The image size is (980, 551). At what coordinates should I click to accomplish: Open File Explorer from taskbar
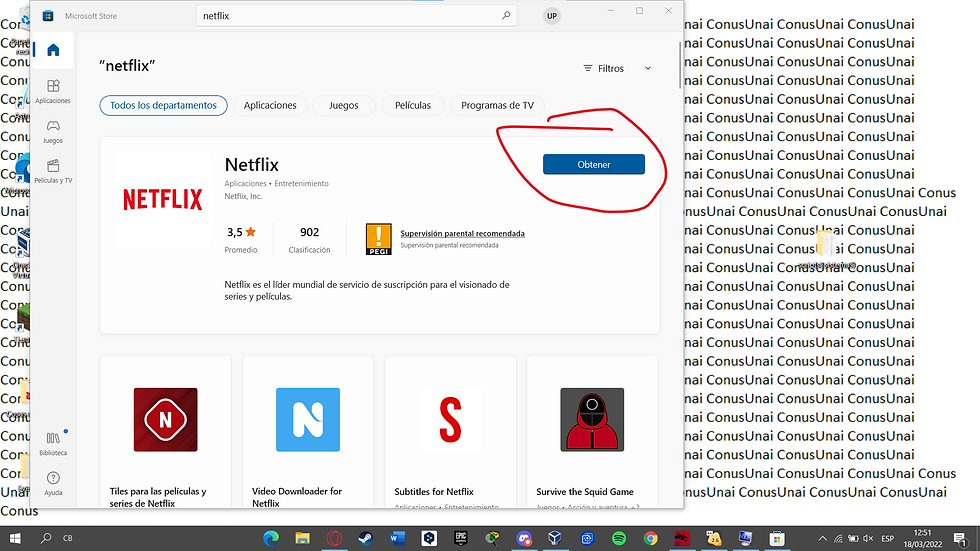pos(302,539)
